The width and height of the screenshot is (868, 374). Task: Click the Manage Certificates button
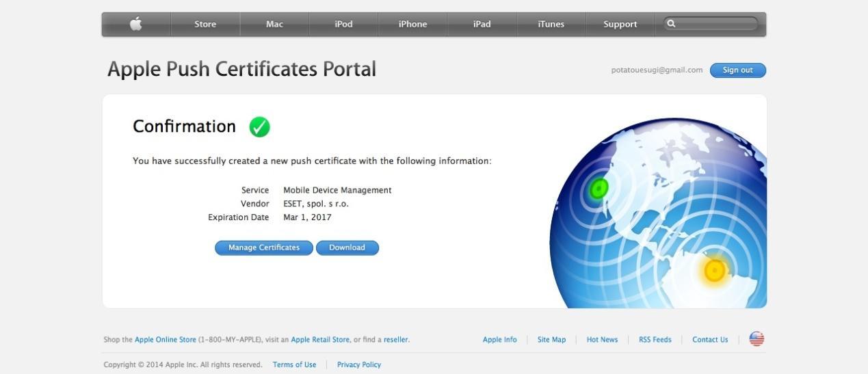click(264, 248)
